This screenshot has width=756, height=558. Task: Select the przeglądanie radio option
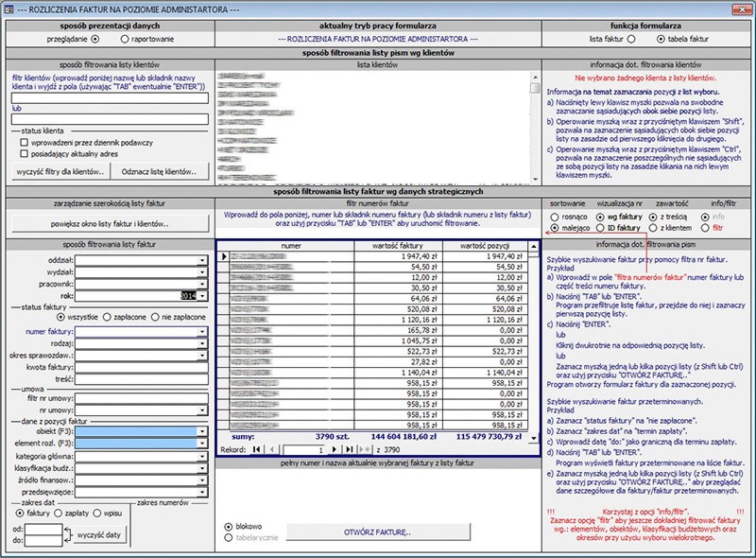pos(95,39)
